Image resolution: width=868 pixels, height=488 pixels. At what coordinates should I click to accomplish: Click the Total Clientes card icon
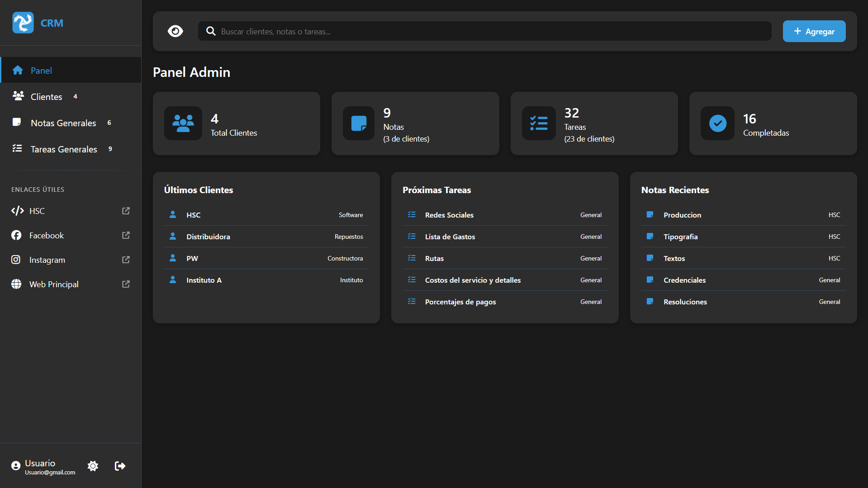pyautogui.click(x=183, y=123)
